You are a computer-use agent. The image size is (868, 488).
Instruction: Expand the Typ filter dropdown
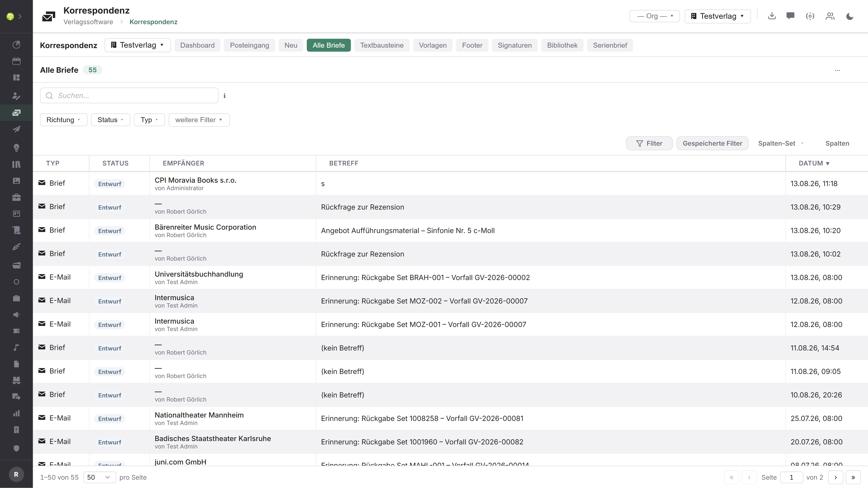click(149, 120)
